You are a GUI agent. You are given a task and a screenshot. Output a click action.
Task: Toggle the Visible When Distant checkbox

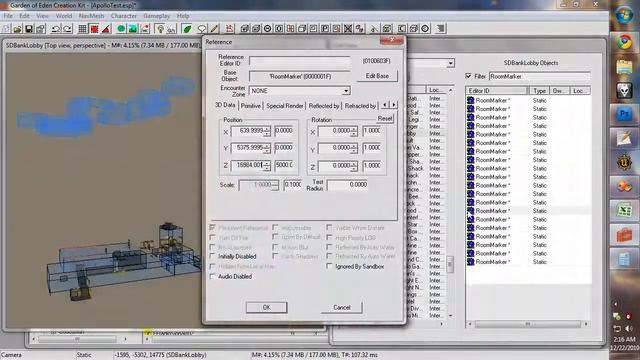tap(329, 227)
